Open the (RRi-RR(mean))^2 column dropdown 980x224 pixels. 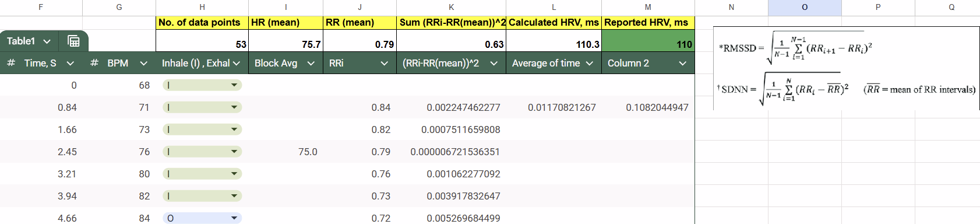point(494,64)
